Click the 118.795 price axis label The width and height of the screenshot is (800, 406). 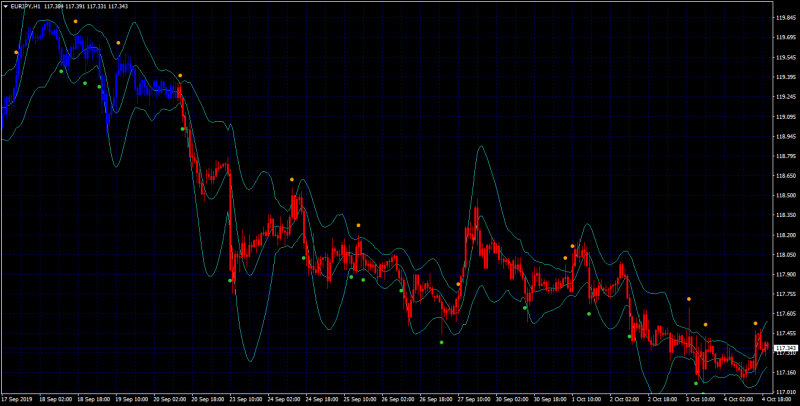click(x=785, y=156)
